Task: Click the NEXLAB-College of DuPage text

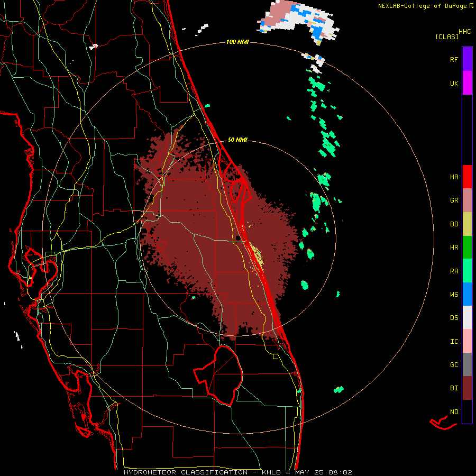Action: click(423, 6)
